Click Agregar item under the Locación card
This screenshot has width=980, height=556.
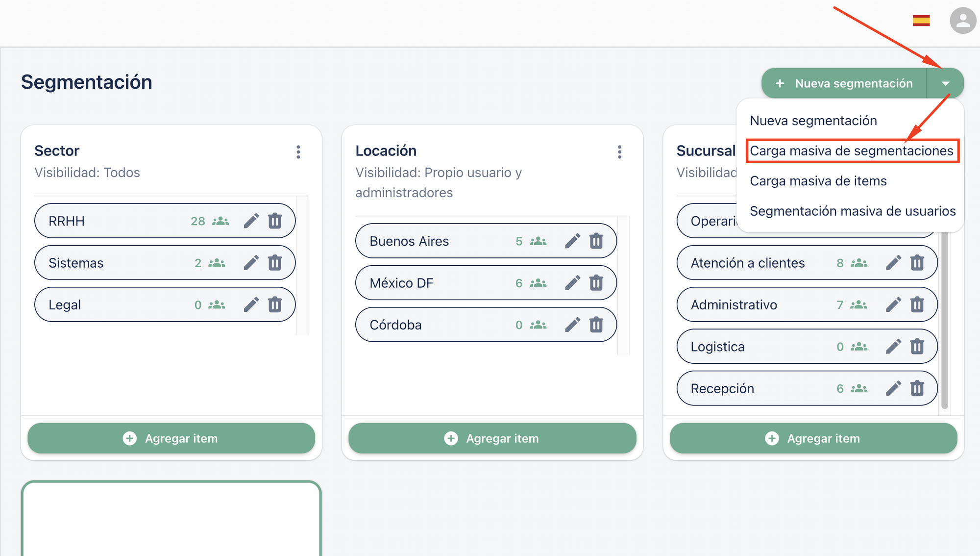point(492,438)
